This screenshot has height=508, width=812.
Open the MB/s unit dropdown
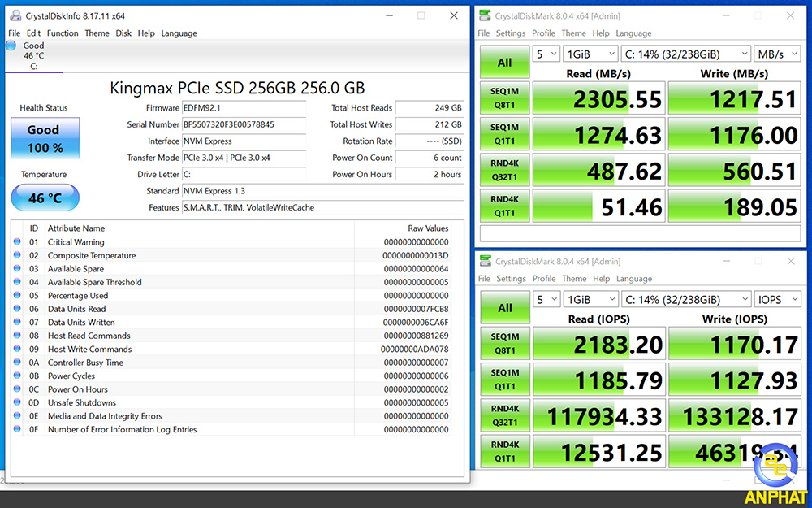pyautogui.click(x=777, y=54)
